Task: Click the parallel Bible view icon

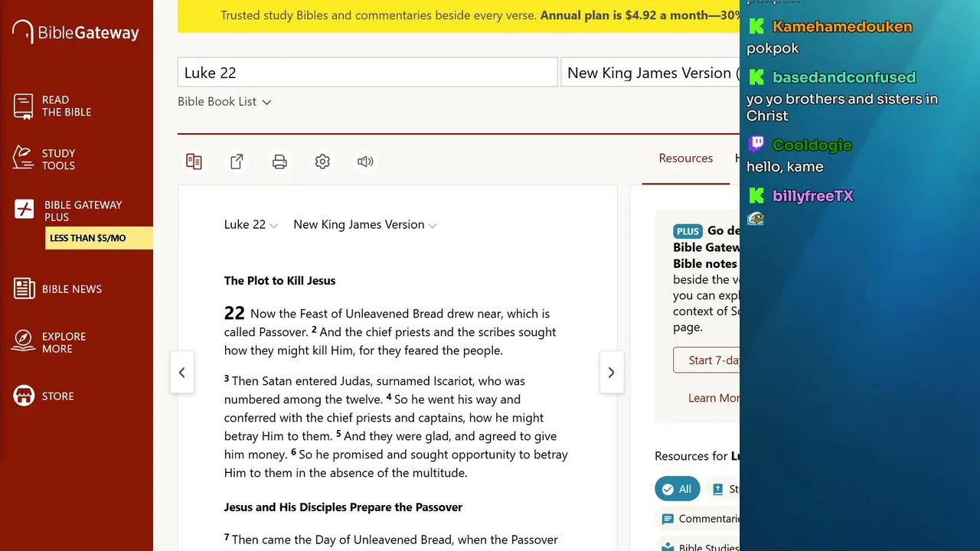Action: pos(194,161)
